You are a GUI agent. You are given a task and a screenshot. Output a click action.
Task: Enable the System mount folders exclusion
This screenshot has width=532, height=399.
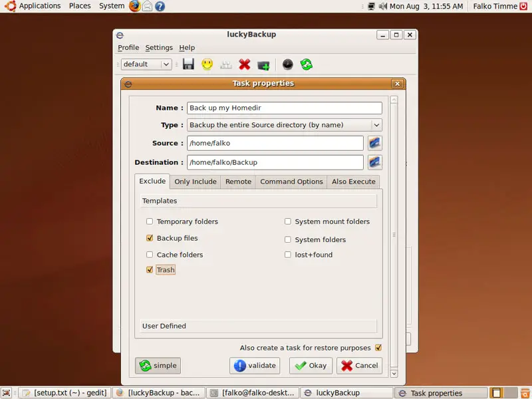click(288, 221)
